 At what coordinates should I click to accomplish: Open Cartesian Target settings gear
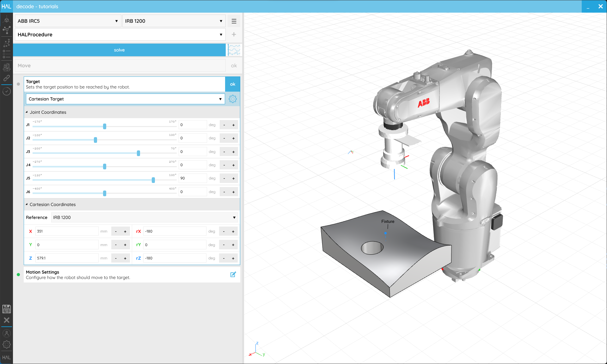tap(233, 99)
